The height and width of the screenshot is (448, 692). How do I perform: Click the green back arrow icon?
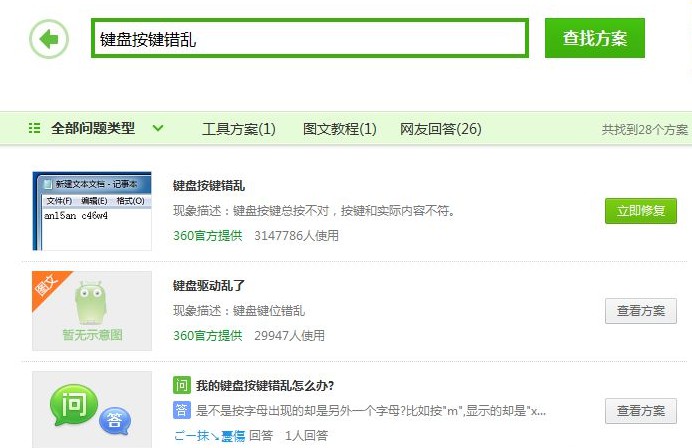click(x=49, y=39)
